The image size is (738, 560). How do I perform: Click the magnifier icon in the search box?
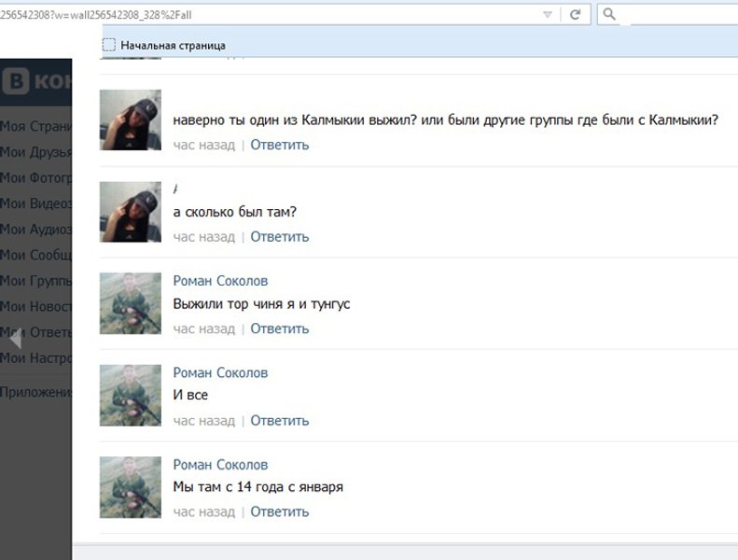609,15
